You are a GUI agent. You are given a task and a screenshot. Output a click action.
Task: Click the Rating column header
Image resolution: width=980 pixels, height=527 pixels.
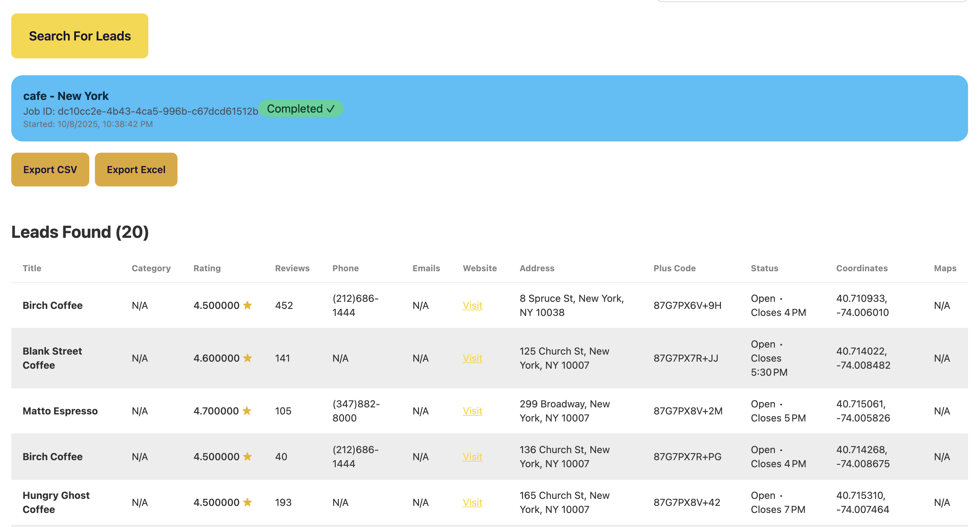207,268
